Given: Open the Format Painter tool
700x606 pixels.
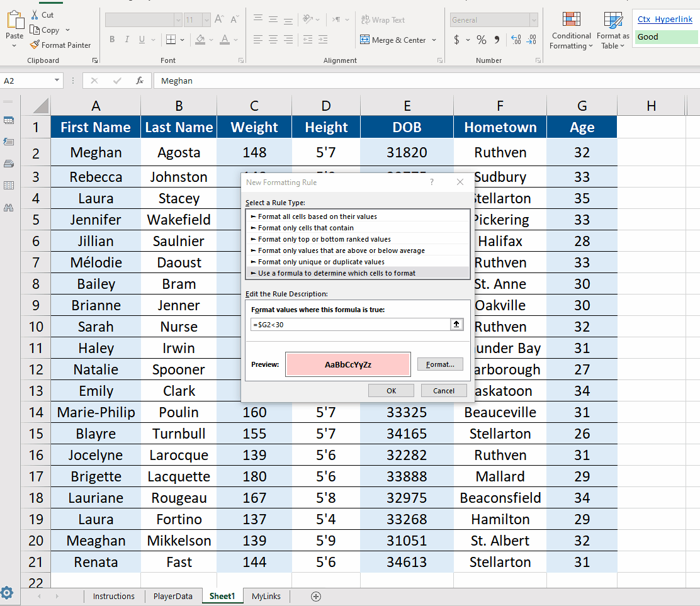Looking at the screenshot, I should coord(60,45).
